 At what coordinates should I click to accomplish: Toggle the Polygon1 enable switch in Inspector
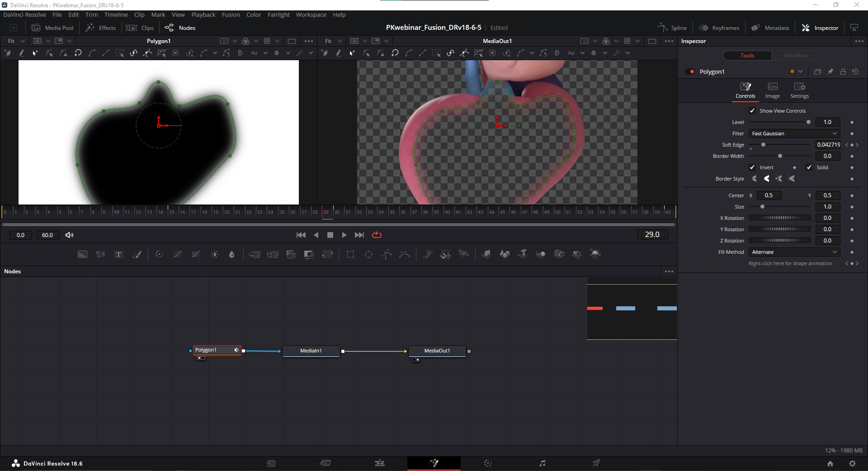click(x=690, y=71)
